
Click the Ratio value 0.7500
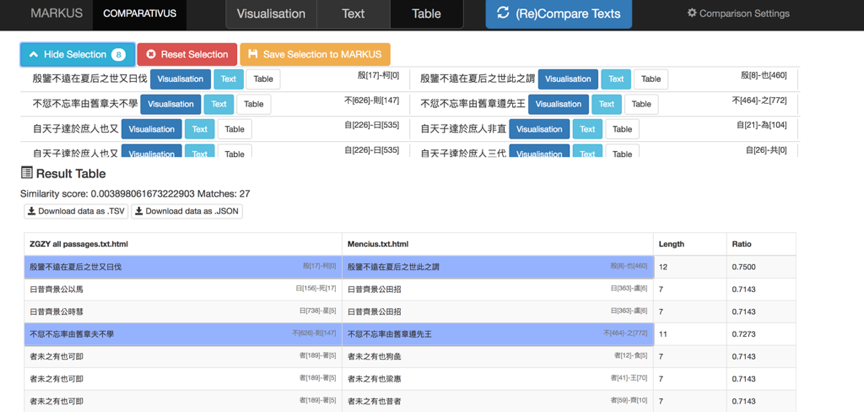pyautogui.click(x=743, y=267)
